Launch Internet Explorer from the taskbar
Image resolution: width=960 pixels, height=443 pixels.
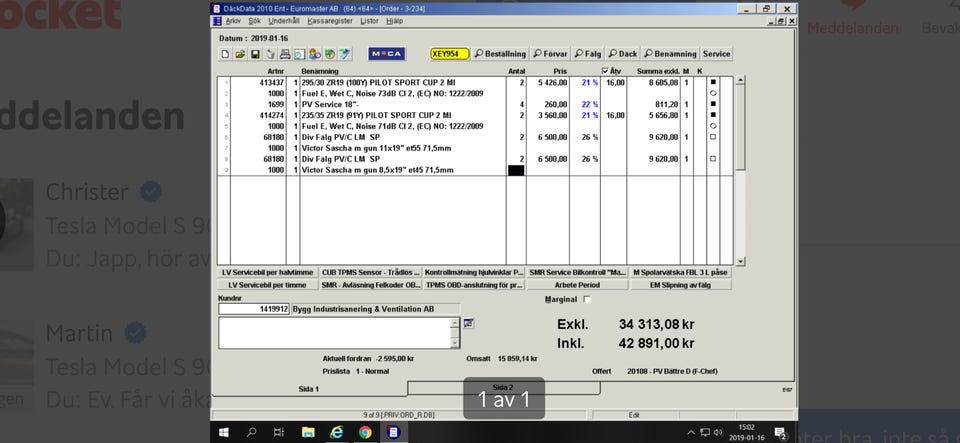[336, 433]
